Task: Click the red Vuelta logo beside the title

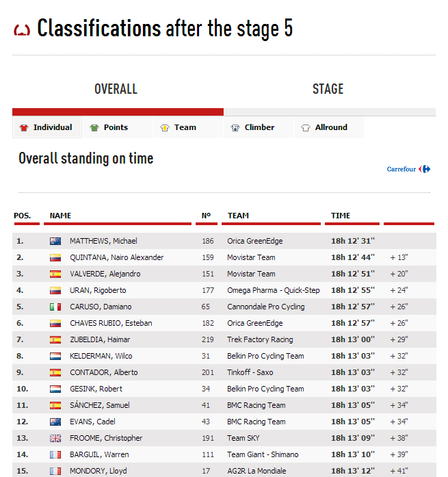Action: (22, 30)
